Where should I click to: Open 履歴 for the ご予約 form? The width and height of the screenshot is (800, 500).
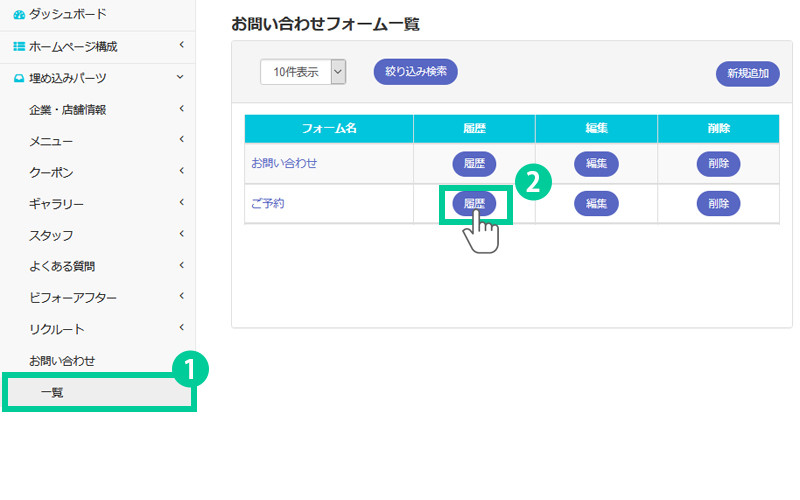point(474,203)
